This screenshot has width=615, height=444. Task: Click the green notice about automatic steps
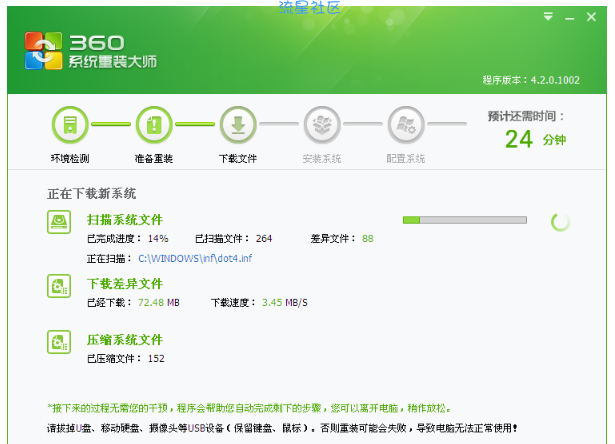(249, 408)
